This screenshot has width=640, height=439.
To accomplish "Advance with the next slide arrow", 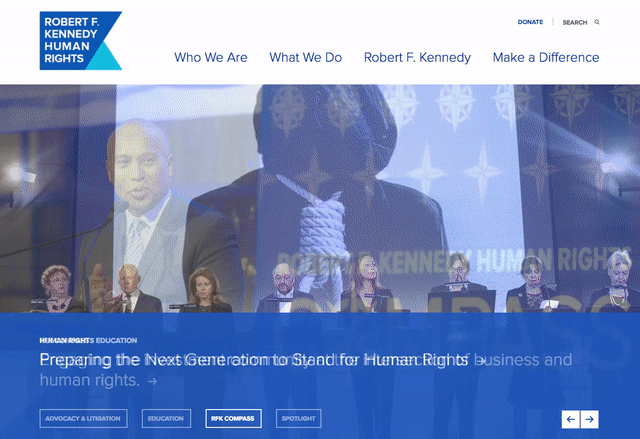I will (x=589, y=419).
